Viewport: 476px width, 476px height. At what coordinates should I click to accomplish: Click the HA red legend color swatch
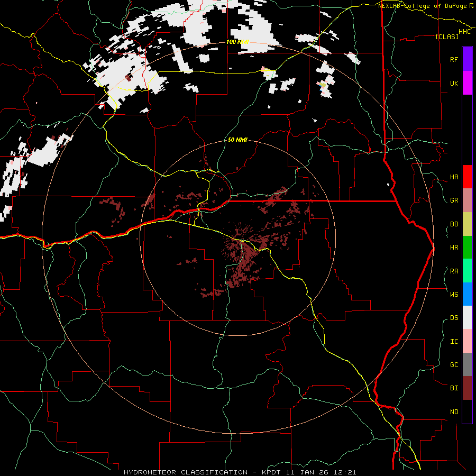coord(467,177)
